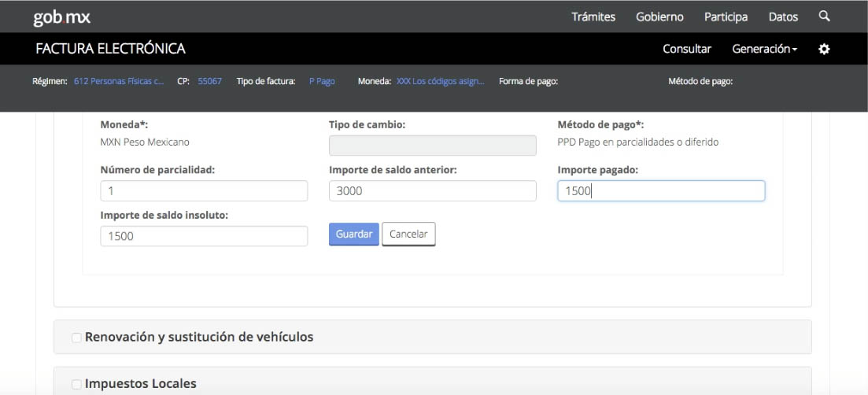Open the settings gear icon
This screenshot has height=395, width=868.
coord(824,49)
